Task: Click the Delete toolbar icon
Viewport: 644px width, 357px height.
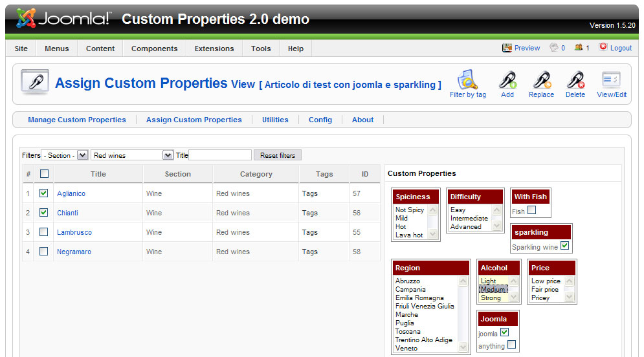Action: tap(575, 80)
